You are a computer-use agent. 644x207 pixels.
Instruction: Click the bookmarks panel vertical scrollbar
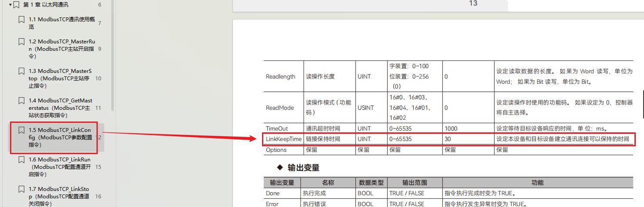113,56
